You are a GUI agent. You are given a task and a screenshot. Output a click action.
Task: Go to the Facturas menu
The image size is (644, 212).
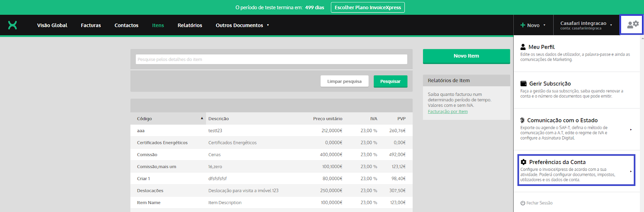(x=91, y=25)
